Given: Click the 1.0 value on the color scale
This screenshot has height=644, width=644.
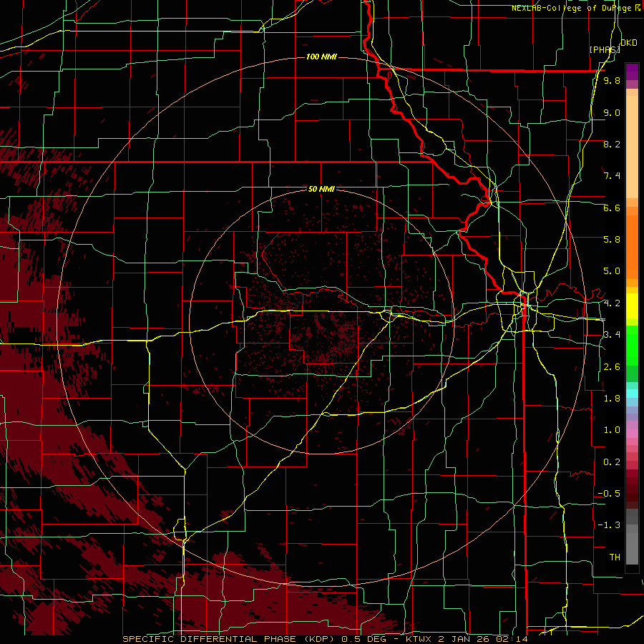Looking at the screenshot, I should (612, 430).
